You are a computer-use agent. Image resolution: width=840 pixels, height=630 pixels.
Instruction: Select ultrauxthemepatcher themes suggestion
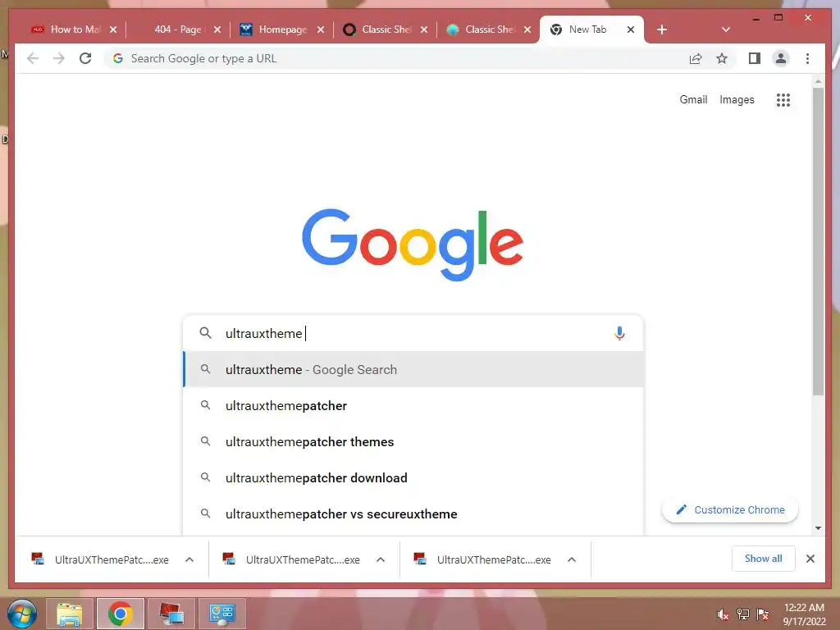(413, 441)
